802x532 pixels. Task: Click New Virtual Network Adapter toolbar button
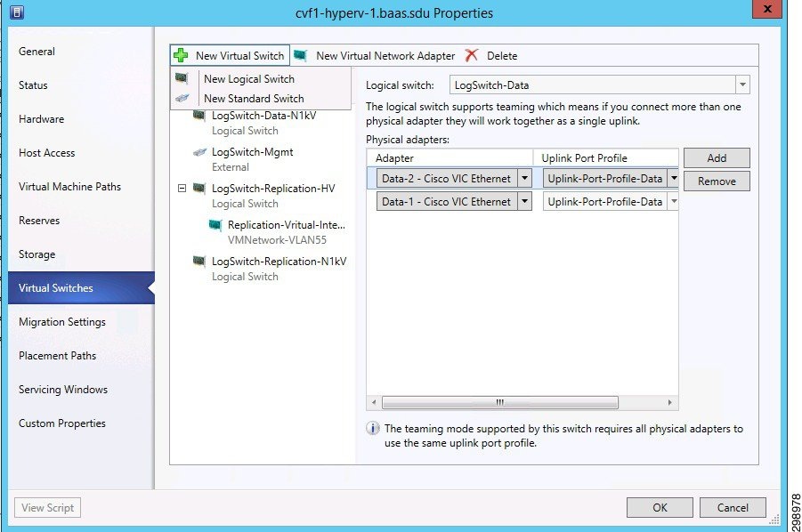point(375,56)
